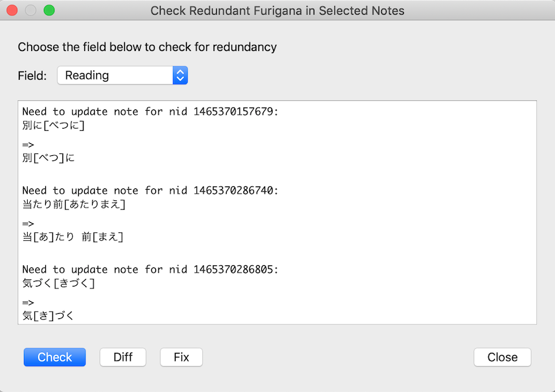
Task: Apply changes with the Fix button
Action: [x=181, y=357]
